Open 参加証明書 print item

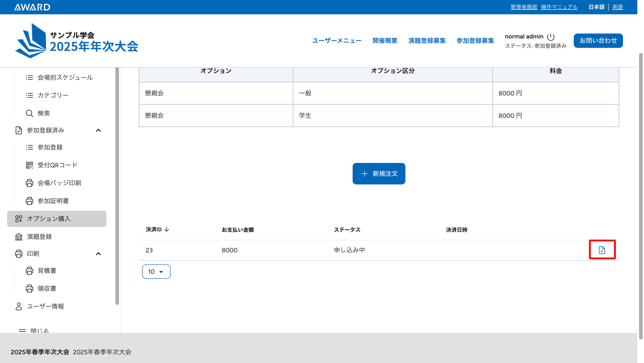(x=53, y=201)
